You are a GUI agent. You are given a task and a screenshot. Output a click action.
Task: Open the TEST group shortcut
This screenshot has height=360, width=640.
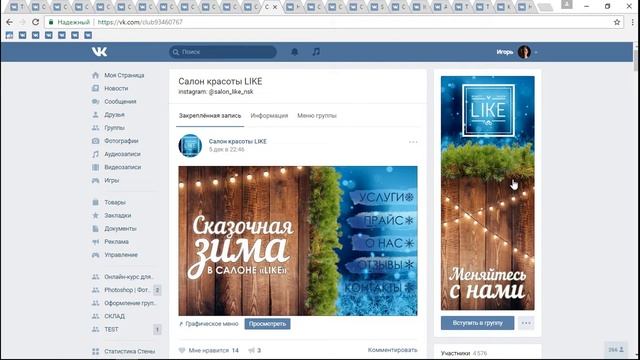[111, 329]
